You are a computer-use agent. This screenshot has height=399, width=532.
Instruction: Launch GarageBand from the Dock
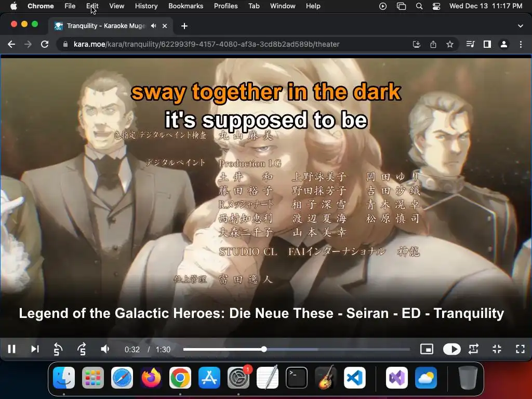click(x=326, y=378)
